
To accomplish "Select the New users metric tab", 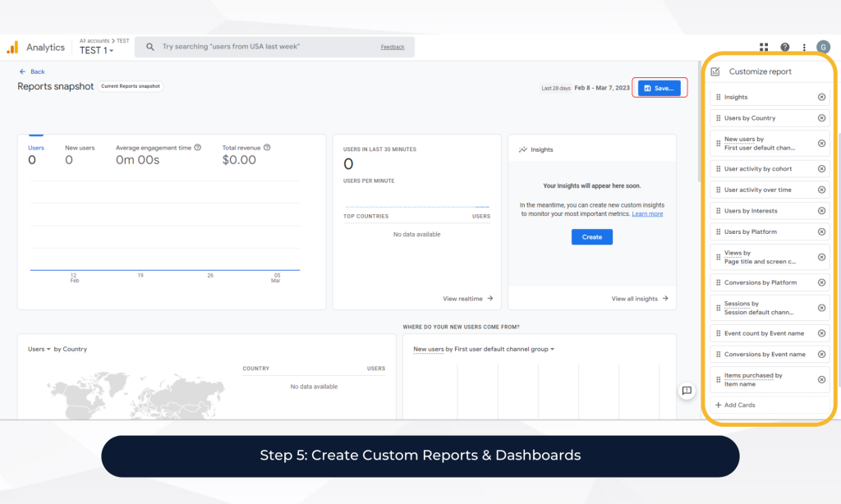I will pos(80,148).
